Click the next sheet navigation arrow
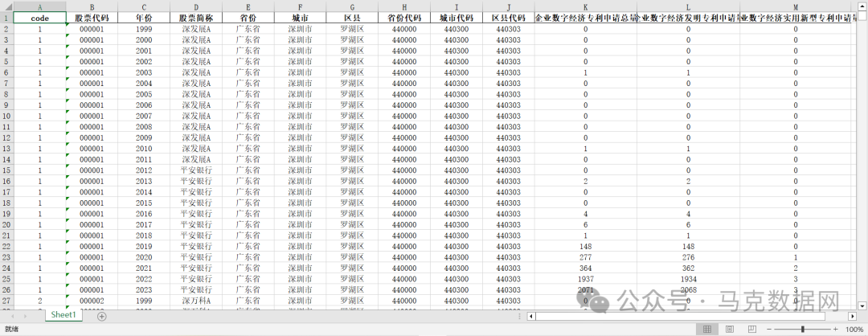The width and height of the screenshot is (868, 336). [25, 316]
